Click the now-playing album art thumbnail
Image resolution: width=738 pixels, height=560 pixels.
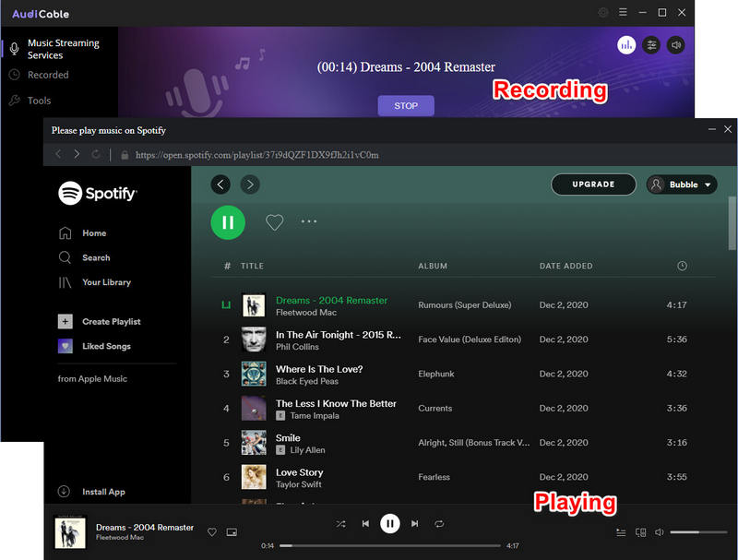coord(70,531)
